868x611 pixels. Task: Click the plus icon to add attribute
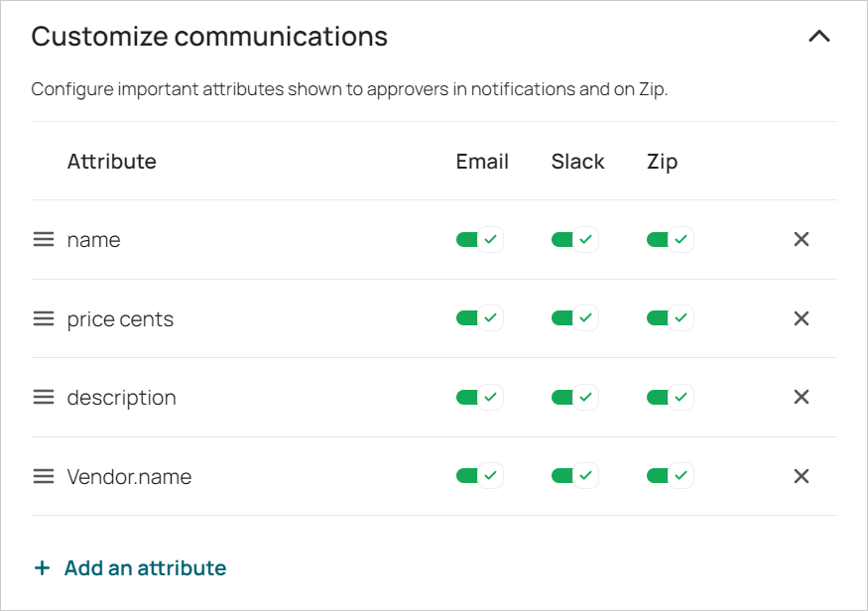[x=42, y=568]
